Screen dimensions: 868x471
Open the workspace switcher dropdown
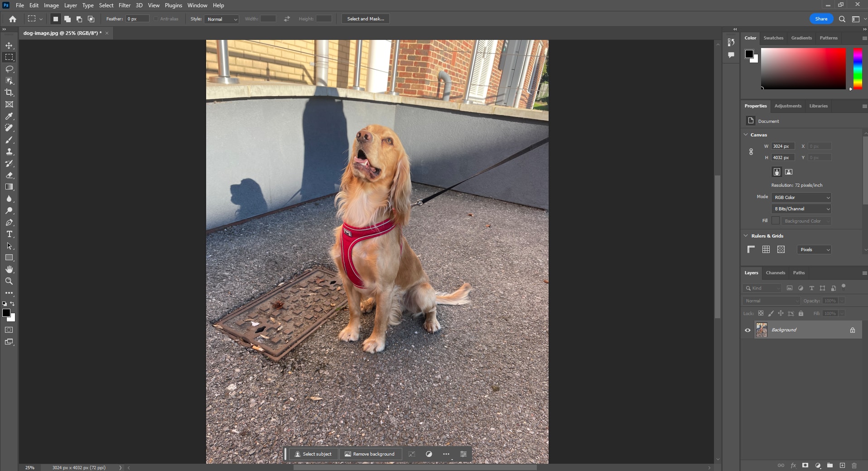858,19
